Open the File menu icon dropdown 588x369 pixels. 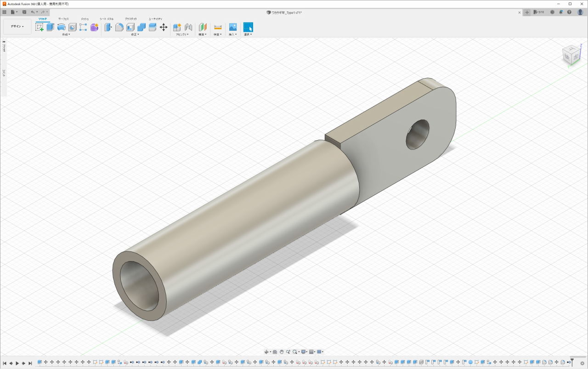click(x=14, y=12)
